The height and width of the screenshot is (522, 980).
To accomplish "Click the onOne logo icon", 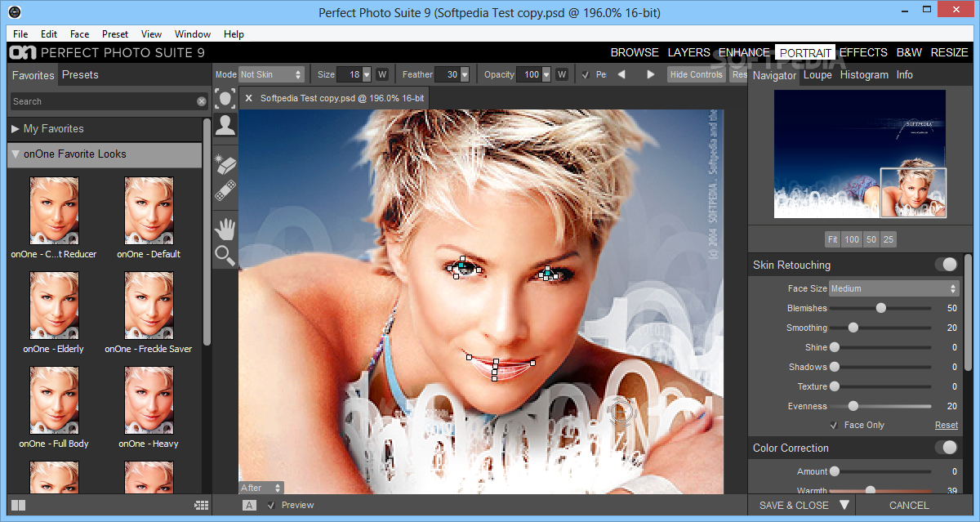I will tap(21, 52).
